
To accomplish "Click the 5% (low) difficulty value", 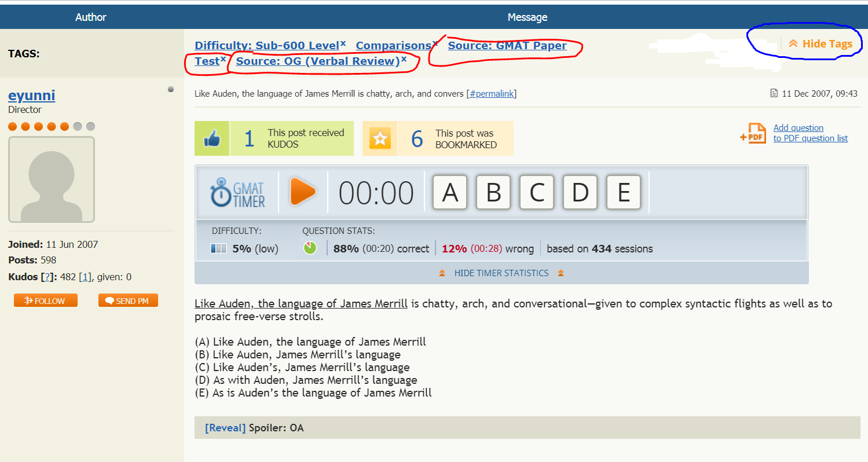I will 255,249.
